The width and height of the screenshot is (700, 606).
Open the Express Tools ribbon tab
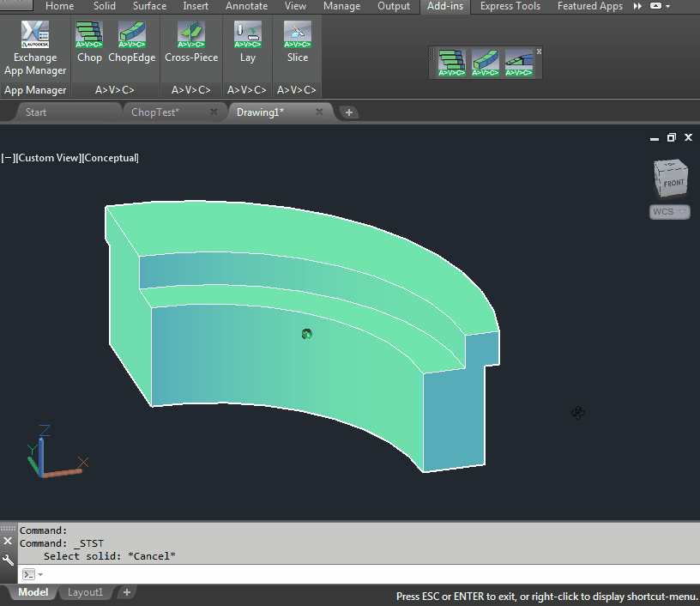[510, 6]
